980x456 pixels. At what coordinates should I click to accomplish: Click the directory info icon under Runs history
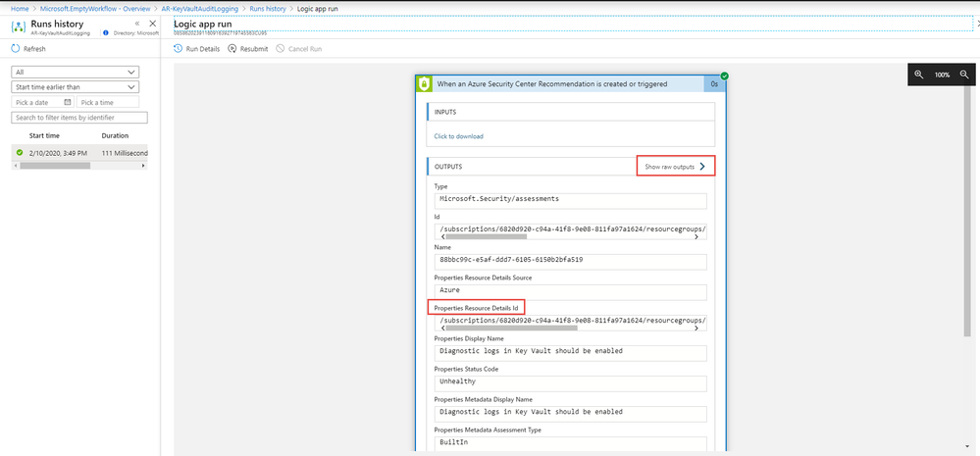(106, 32)
